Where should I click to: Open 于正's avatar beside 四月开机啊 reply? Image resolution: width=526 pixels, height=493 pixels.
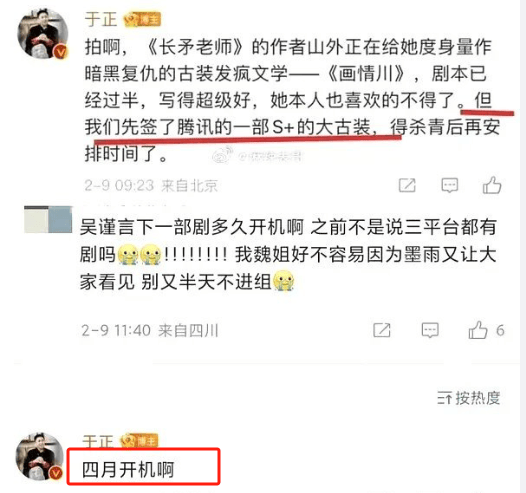[40, 456]
